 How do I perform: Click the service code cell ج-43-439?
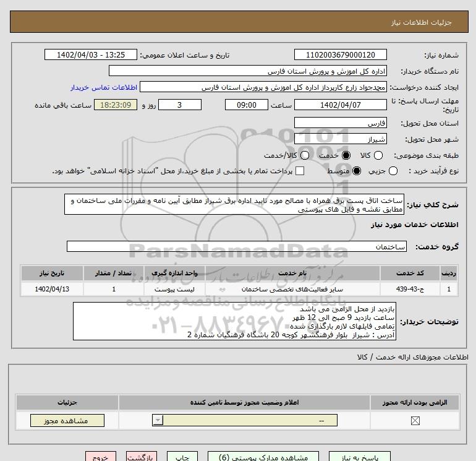[410, 289]
